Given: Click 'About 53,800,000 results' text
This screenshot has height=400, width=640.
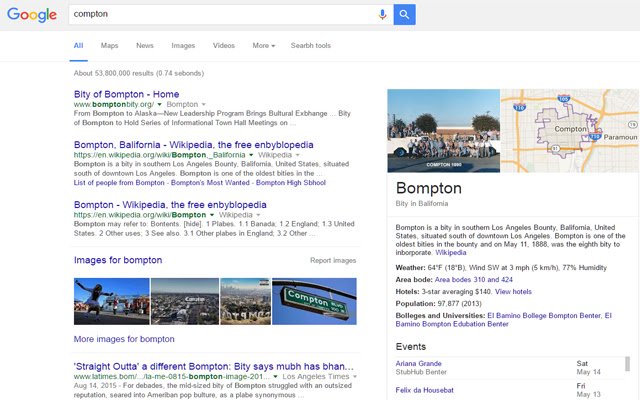Looking at the screenshot, I should 139,73.
